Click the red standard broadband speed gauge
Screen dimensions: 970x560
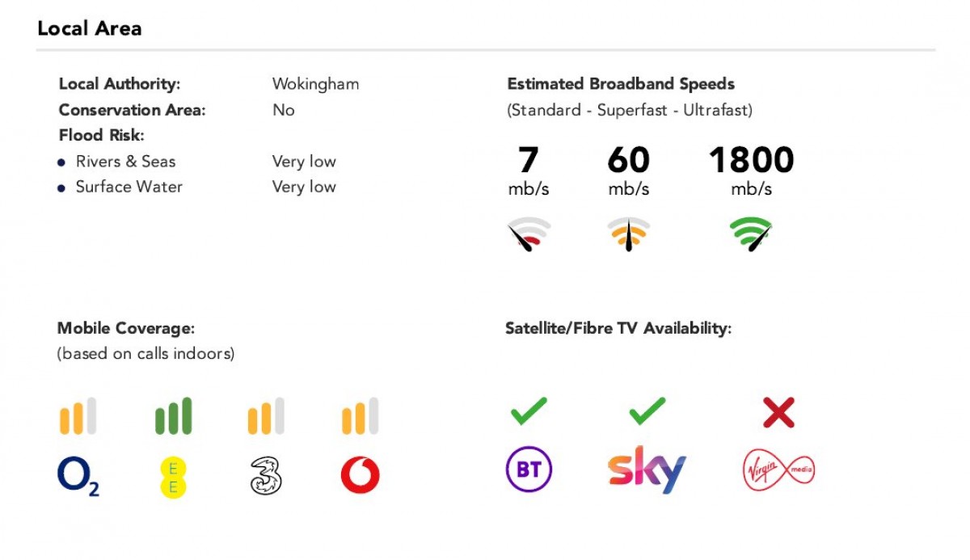tap(529, 234)
